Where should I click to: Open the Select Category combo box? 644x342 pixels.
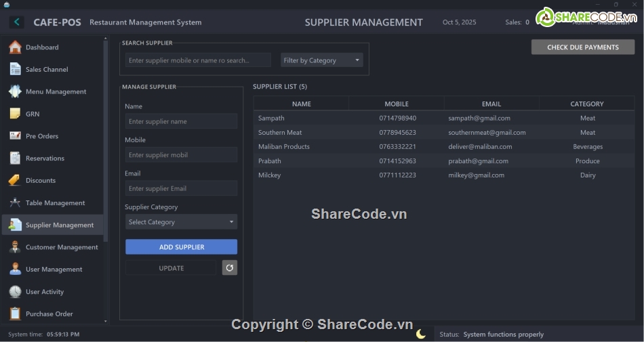click(x=181, y=222)
